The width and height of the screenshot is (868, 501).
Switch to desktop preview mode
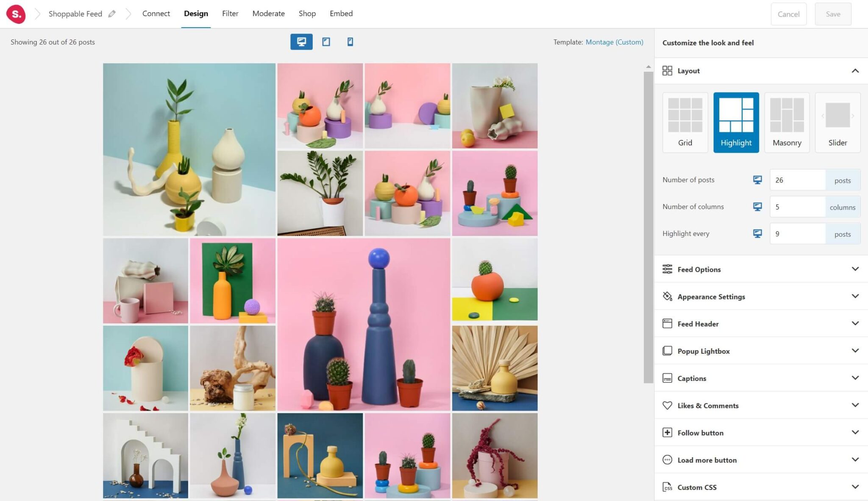[301, 42]
